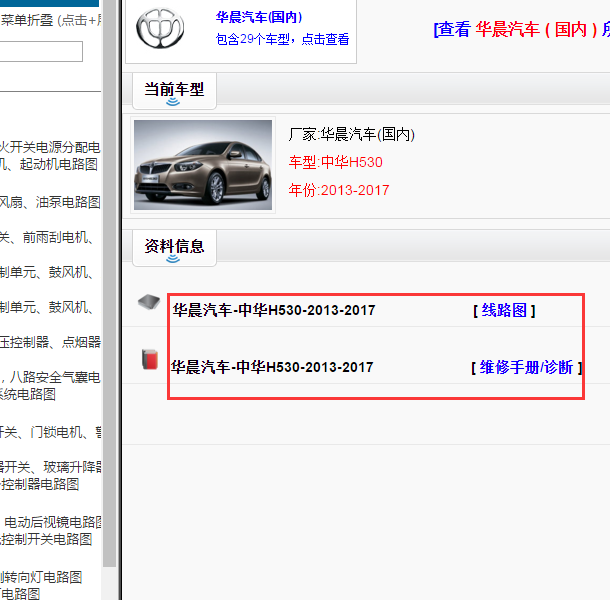The width and height of the screenshot is (610, 600).
Task: Click the gray chip icon beside 线路图 row
Action: pos(149,302)
